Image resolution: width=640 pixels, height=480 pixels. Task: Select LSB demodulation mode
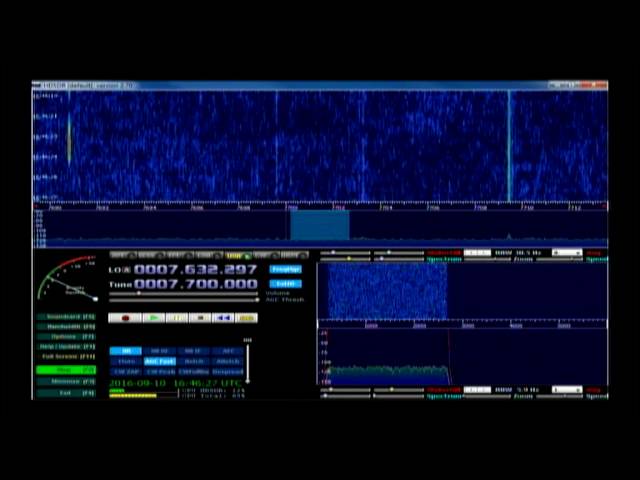click(209, 256)
